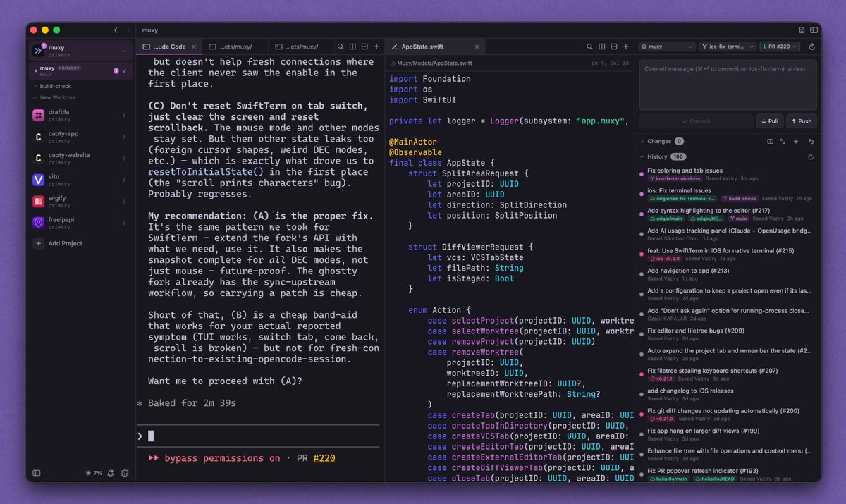This screenshot has height=504, width=846.
Task: Click the Pull button
Action: 770,121
